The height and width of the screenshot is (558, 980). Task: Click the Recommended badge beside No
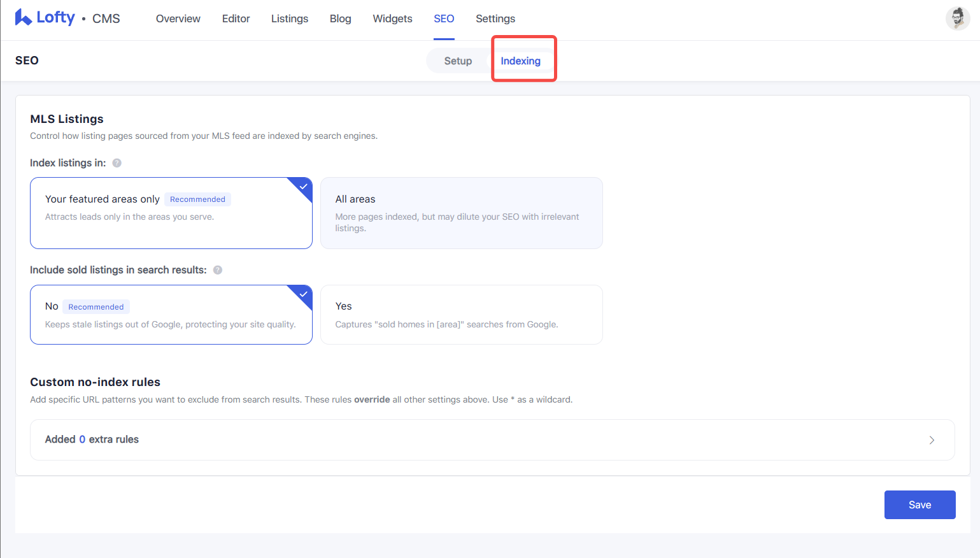[x=96, y=307]
